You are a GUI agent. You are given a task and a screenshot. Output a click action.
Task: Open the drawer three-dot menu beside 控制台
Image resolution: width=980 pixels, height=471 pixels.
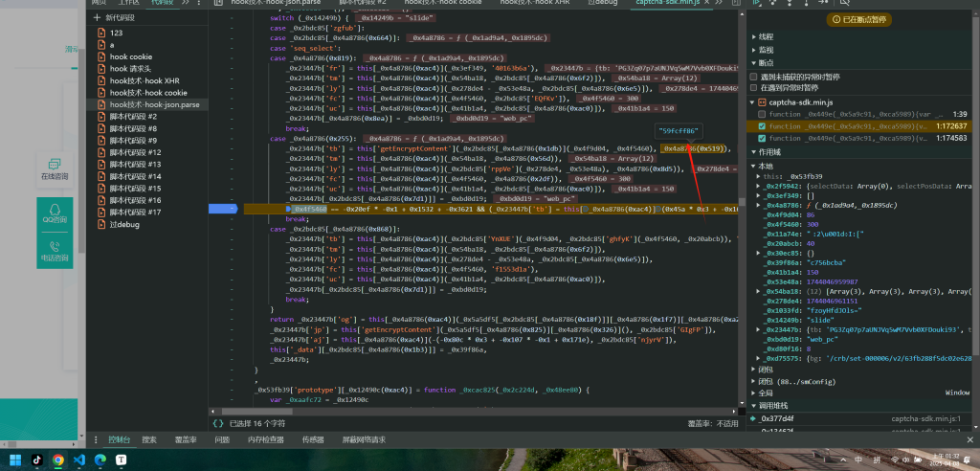click(95, 439)
